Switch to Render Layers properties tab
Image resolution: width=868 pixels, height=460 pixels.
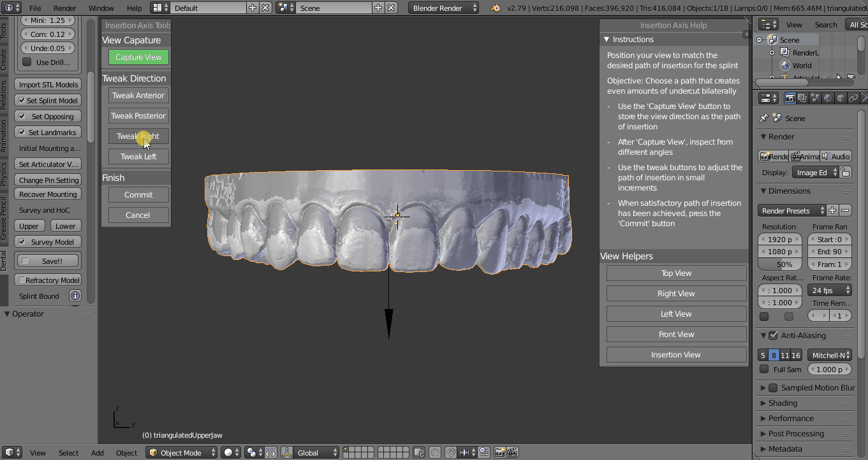(802, 98)
